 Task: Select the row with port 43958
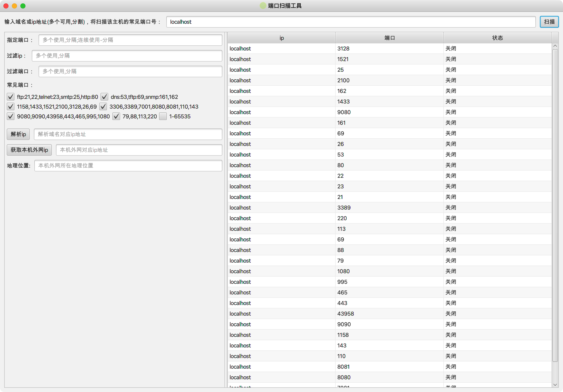389,314
